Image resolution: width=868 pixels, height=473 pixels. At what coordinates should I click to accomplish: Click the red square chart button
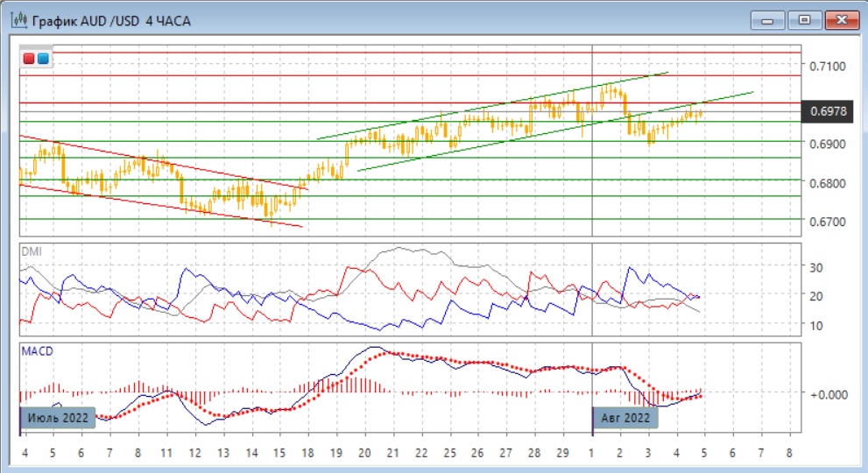[x=29, y=59]
